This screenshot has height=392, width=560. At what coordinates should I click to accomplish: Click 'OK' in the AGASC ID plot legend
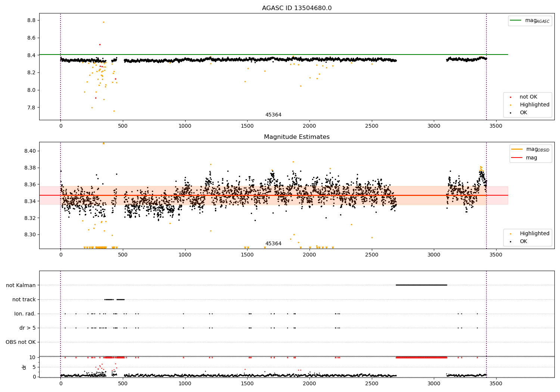point(523,113)
